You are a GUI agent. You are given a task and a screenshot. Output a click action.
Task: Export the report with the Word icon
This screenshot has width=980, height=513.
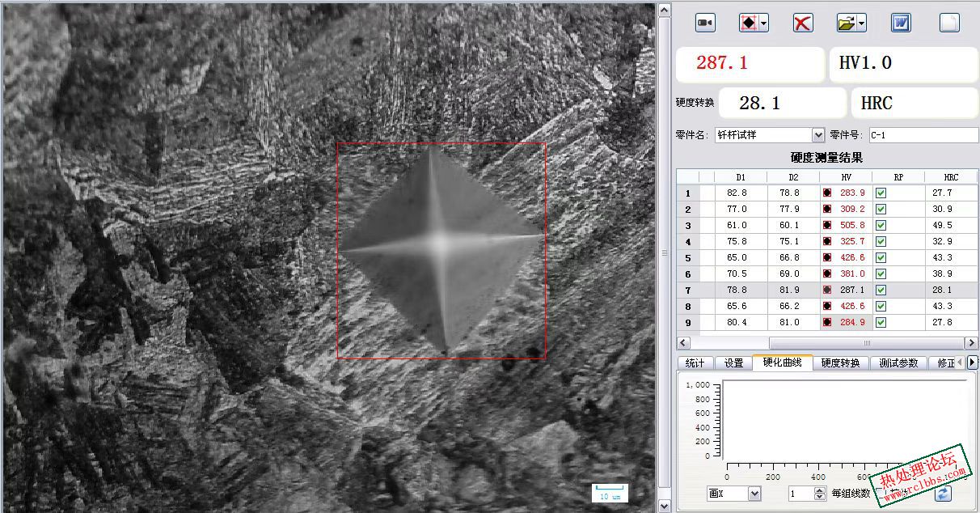coord(901,23)
